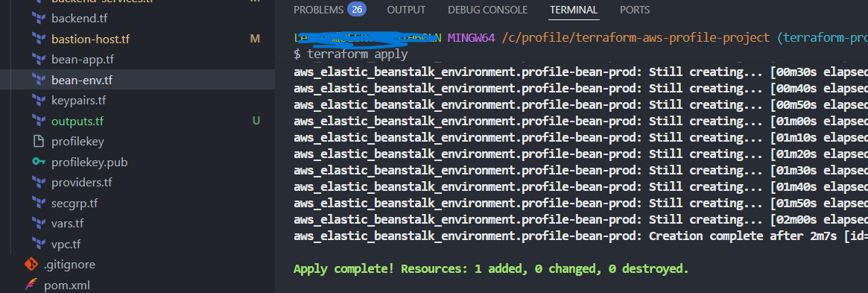
Task: Click the Terraform icon beside bastion-host.tf
Action: (38, 39)
